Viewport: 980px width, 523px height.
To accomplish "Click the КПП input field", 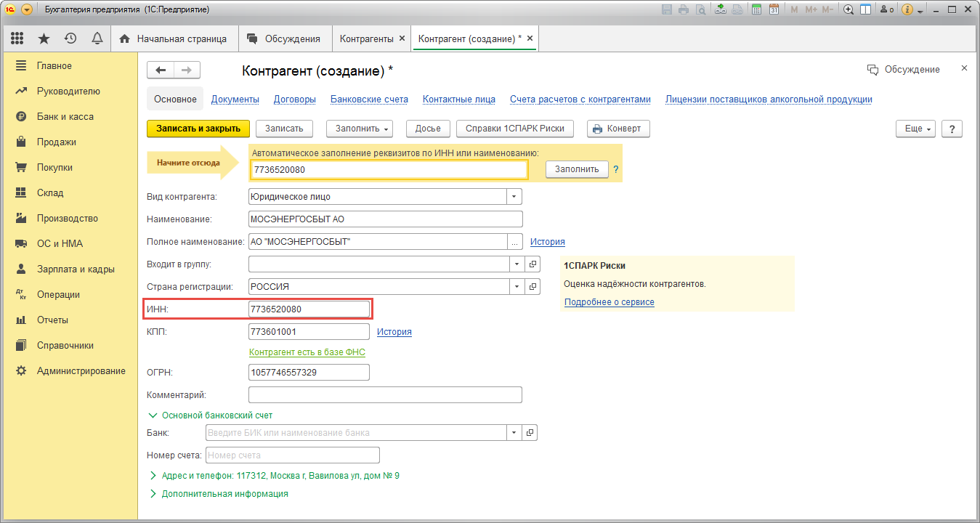I will (x=309, y=332).
